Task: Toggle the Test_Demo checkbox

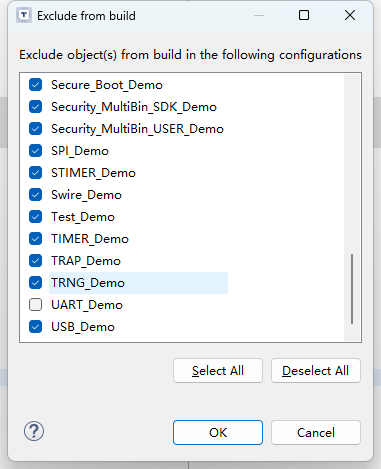Action: 35,217
